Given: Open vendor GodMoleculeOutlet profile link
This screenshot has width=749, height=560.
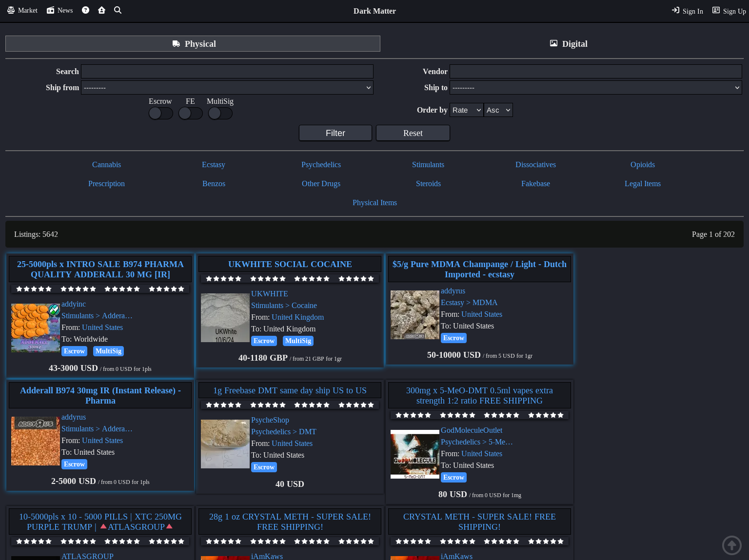Looking at the screenshot, I should click(x=472, y=430).
